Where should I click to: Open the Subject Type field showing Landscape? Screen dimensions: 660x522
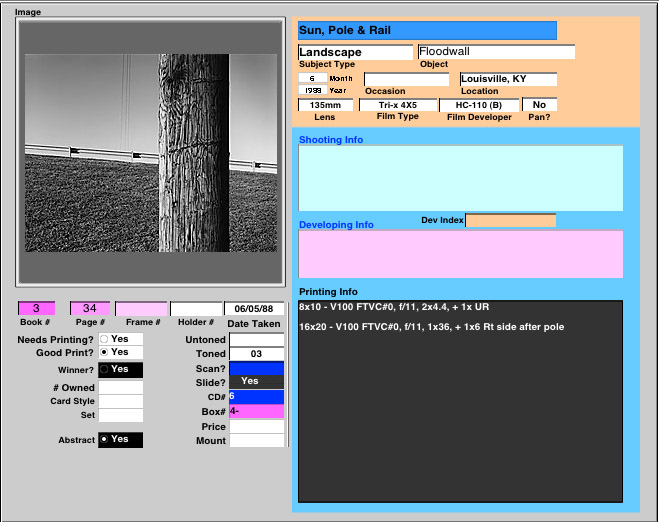click(x=355, y=52)
